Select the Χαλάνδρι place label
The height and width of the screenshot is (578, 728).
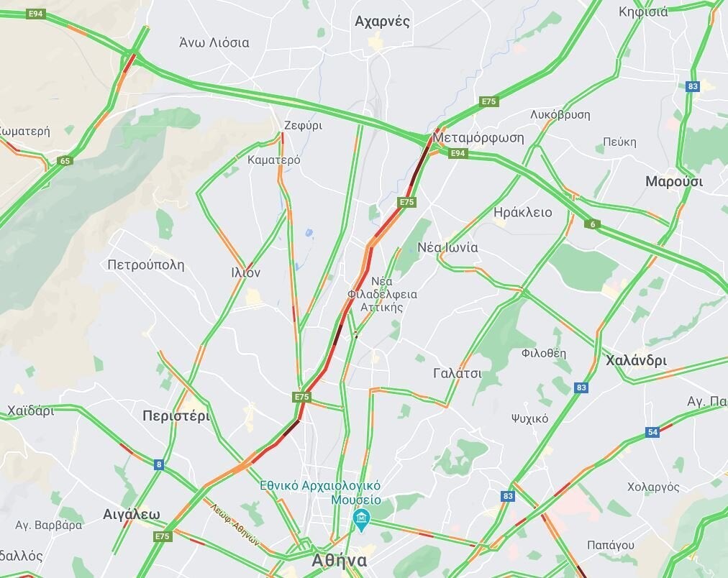(x=636, y=360)
